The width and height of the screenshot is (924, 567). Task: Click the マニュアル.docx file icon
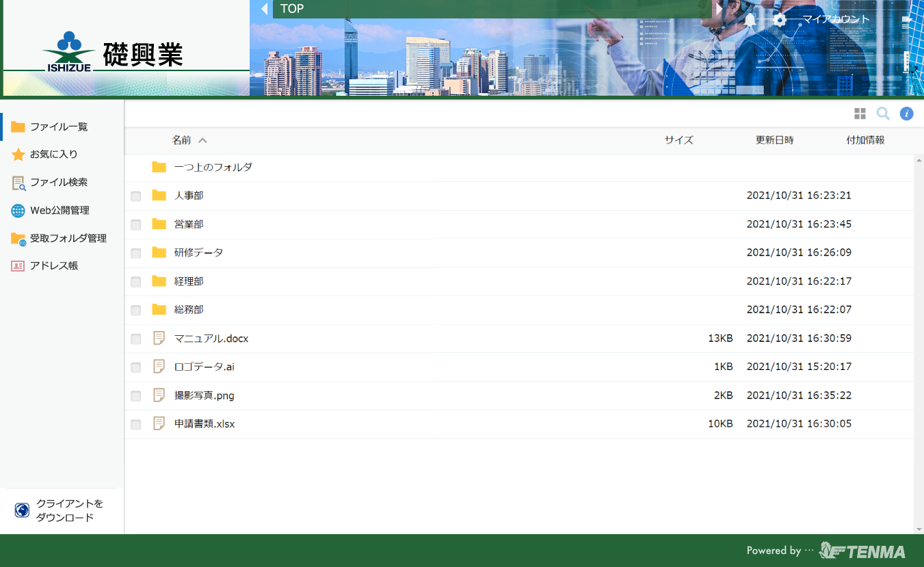(159, 339)
